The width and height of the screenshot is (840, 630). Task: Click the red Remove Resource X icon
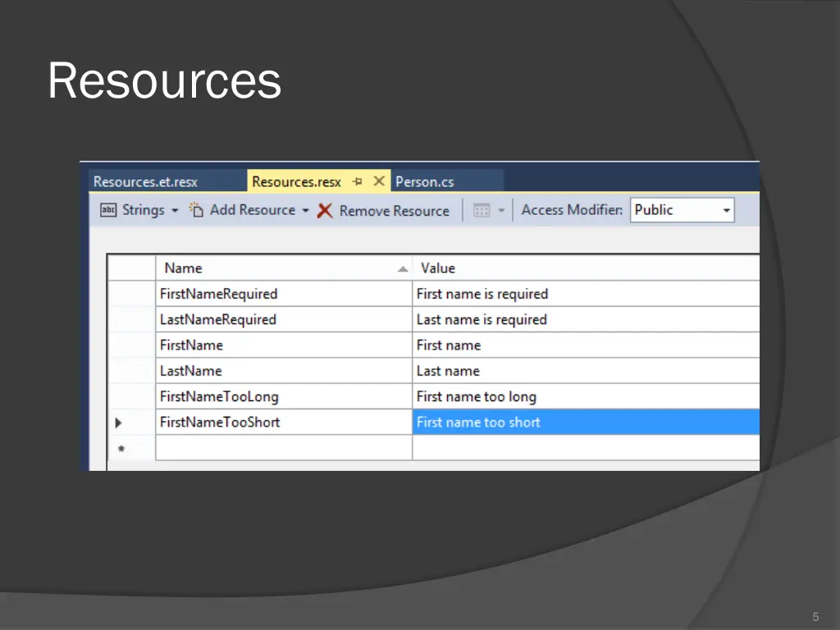(324, 210)
